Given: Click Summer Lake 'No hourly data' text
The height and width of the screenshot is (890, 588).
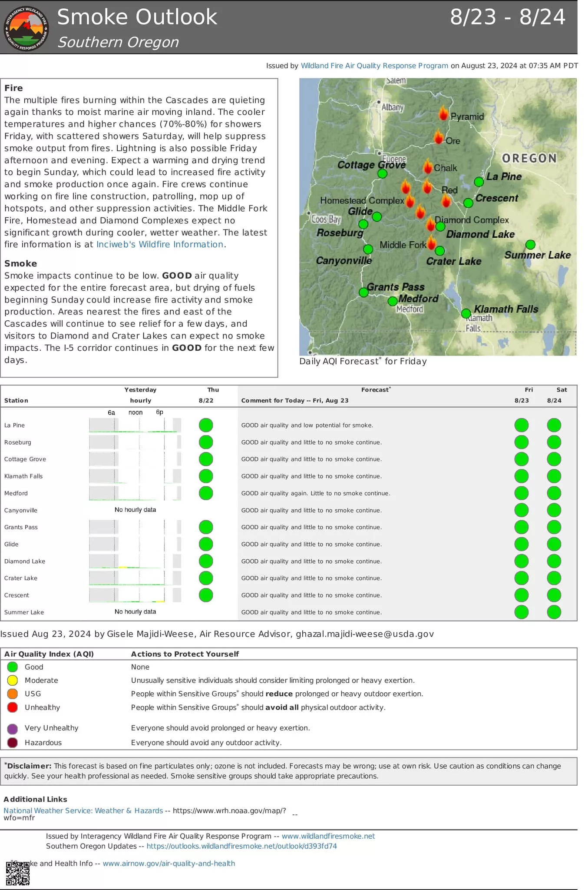Looking at the screenshot, I should click(x=135, y=612).
